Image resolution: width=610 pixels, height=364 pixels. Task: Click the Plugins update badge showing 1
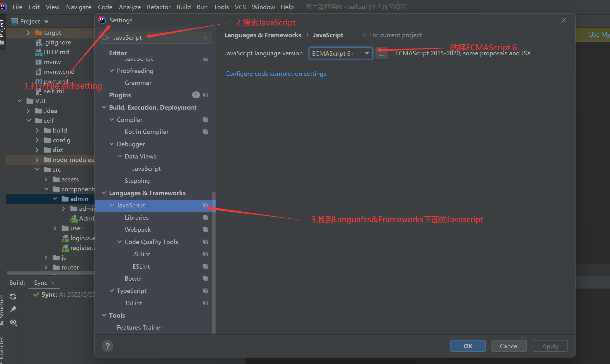[196, 95]
